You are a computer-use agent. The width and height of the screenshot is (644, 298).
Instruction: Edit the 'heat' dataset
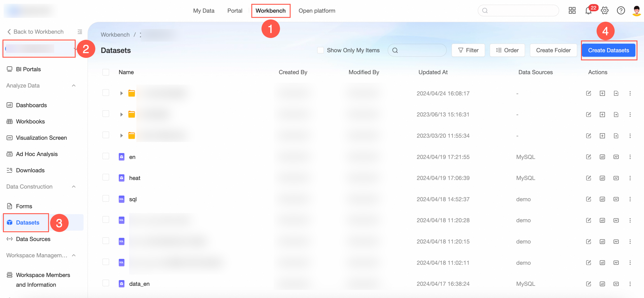(588, 178)
